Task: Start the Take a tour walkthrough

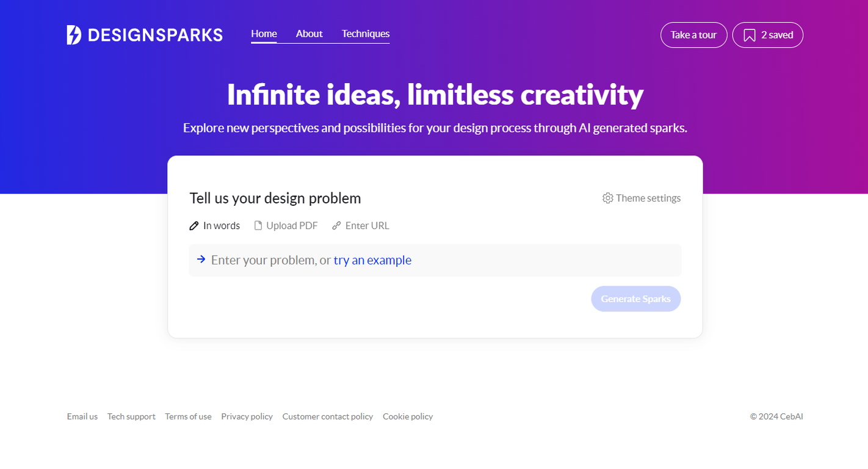Action: point(693,35)
